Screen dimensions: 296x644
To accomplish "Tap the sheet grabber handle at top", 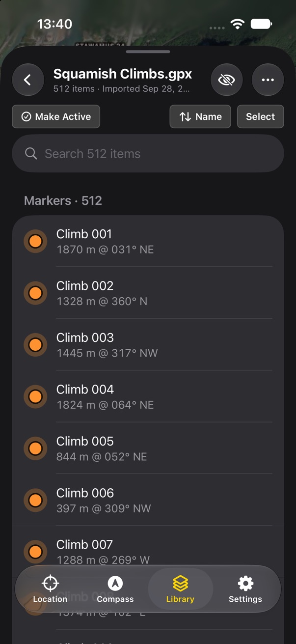I will click(x=148, y=52).
